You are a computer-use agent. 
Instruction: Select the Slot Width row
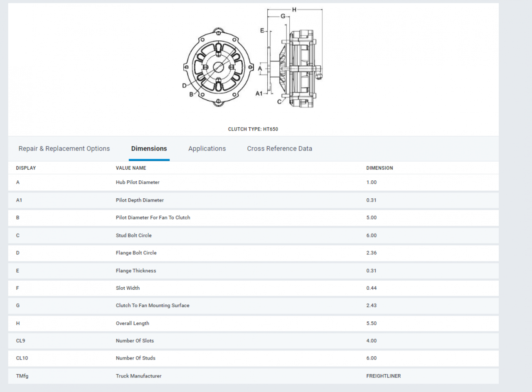(128, 288)
